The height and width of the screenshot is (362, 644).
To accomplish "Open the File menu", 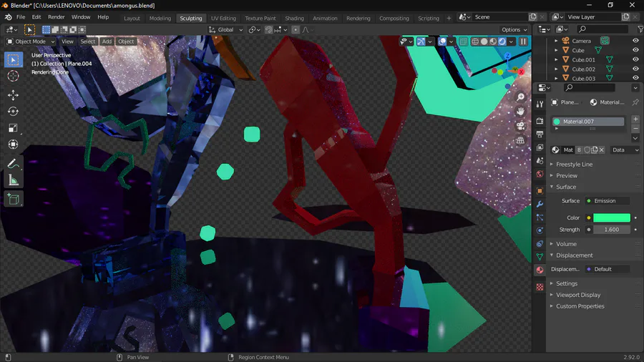I will click(x=21, y=17).
